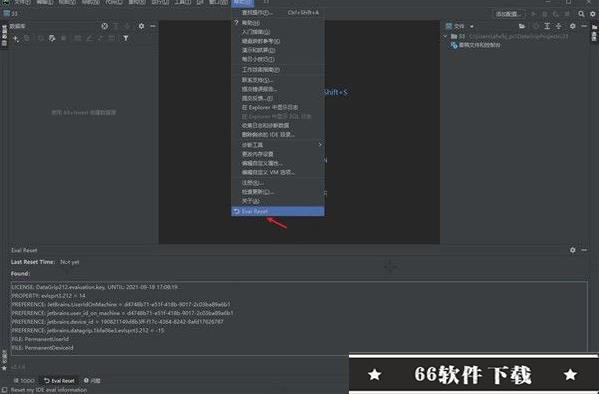Click the add configuration button
Viewport: 599px width, 394px height.
[508, 14]
